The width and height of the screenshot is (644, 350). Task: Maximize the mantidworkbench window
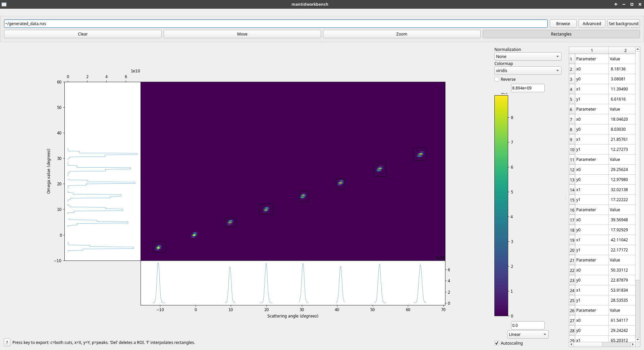(632, 4)
